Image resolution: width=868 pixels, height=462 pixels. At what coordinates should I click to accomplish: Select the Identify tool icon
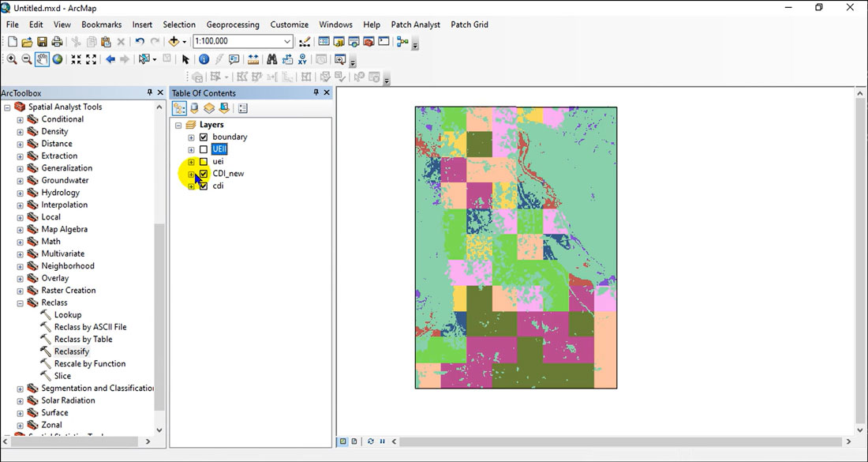point(204,59)
